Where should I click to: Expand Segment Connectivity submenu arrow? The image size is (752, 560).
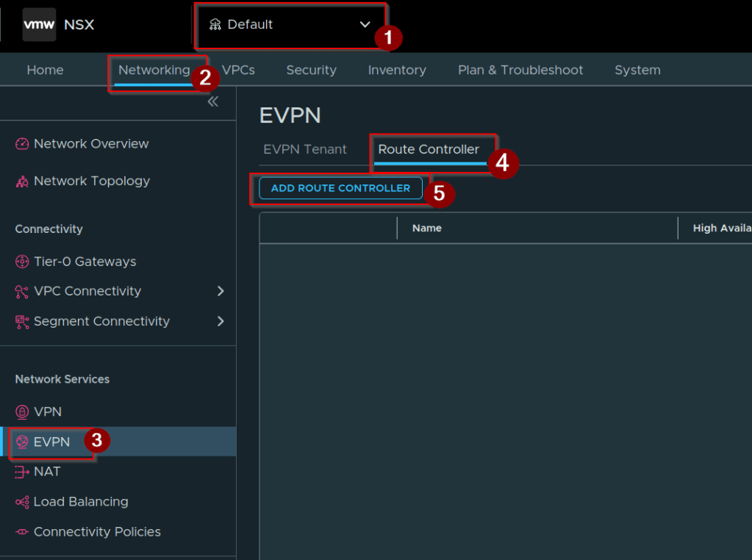click(221, 321)
